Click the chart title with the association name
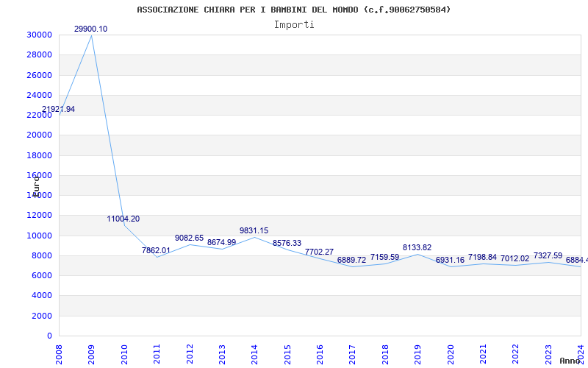This screenshot has height=368, width=588. 294,10
